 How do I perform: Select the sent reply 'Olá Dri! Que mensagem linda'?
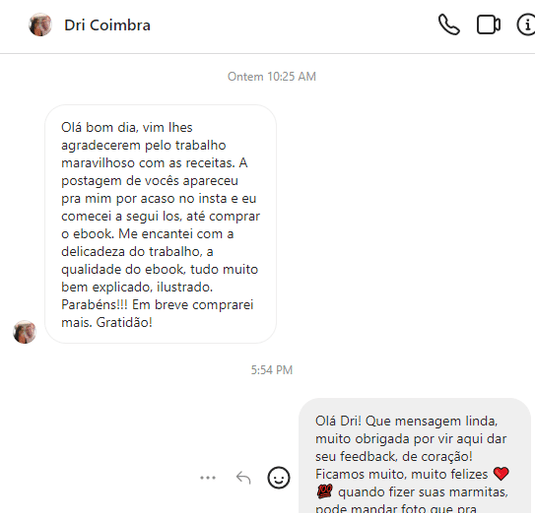click(415, 456)
